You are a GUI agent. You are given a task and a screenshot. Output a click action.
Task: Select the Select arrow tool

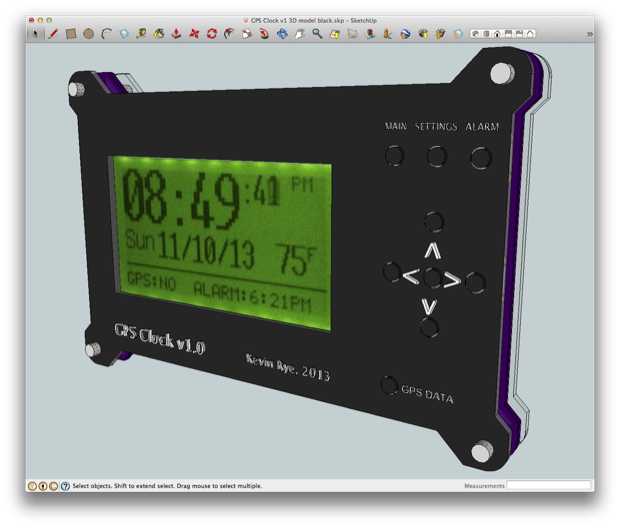35,34
